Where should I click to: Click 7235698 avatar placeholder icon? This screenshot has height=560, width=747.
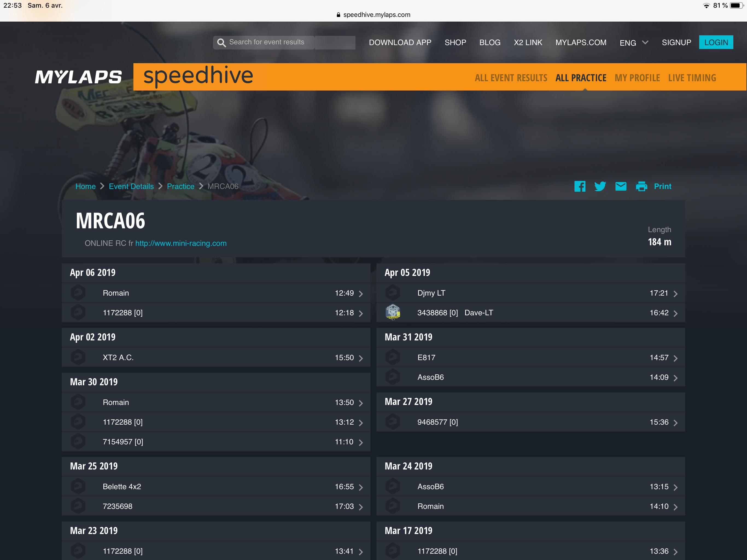[x=78, y=506]
